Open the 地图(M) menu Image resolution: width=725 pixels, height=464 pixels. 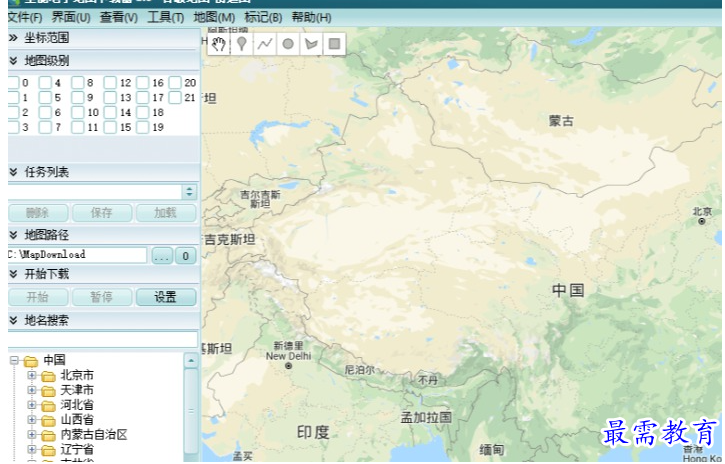click(x=214, y=17)
